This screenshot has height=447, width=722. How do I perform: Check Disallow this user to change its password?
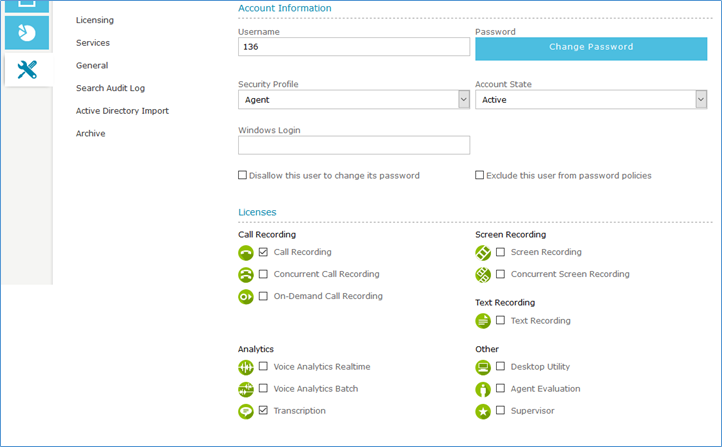pos(243,175)
